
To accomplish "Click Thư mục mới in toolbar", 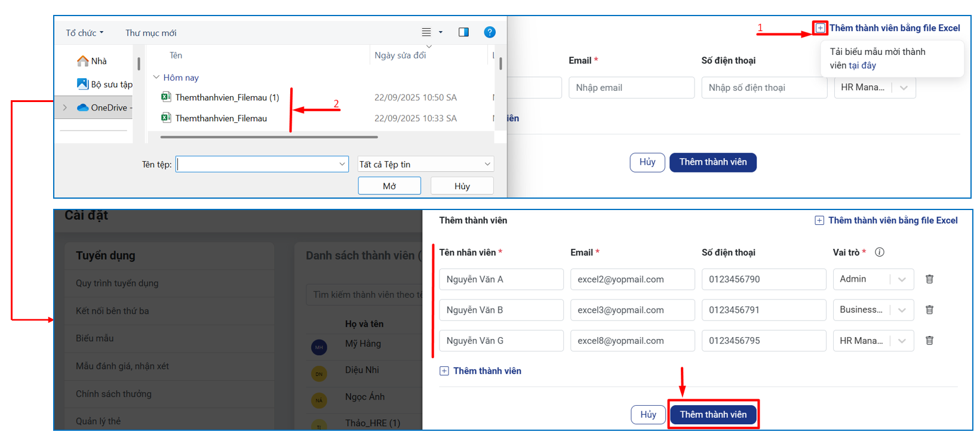I will coord(150,33).
